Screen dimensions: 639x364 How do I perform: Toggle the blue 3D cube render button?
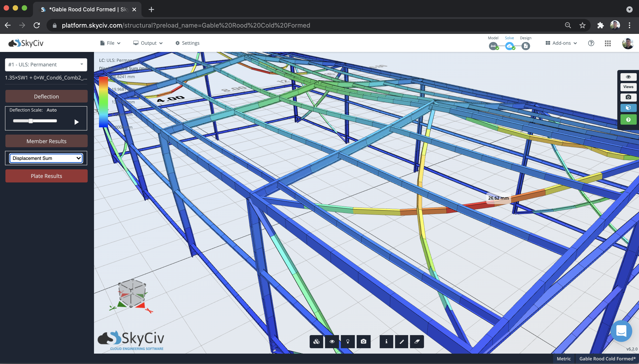pos(628,108)
